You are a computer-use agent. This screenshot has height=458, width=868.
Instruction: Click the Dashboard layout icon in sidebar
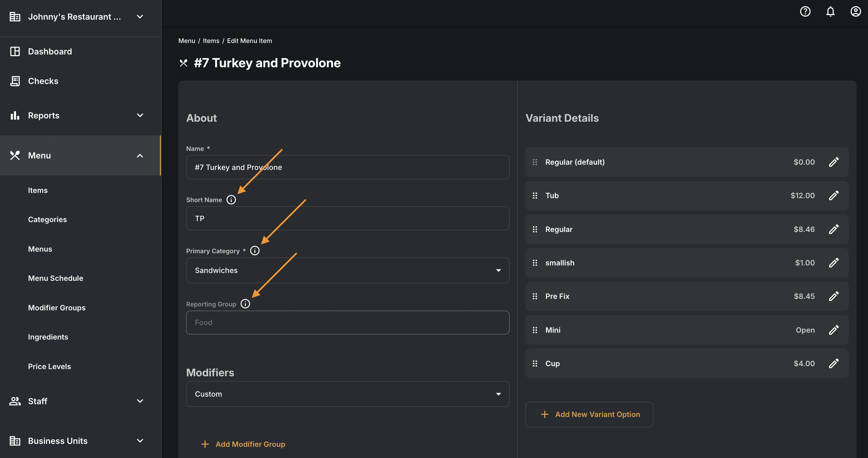[15, 52]
